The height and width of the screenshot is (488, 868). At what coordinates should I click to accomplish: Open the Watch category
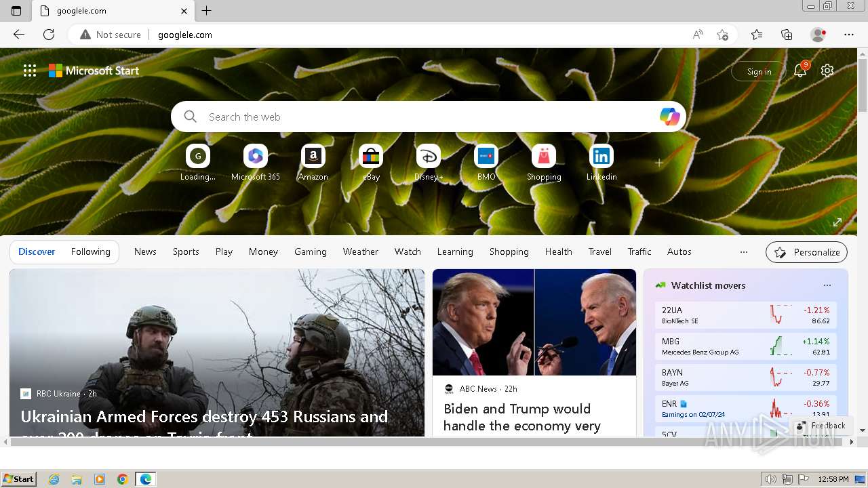408,251
